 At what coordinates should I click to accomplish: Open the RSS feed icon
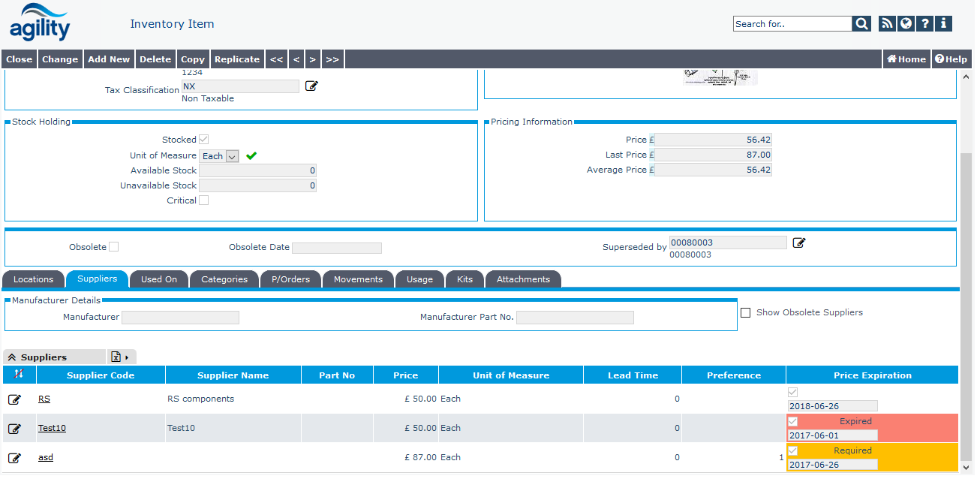(x=887, y=24)
